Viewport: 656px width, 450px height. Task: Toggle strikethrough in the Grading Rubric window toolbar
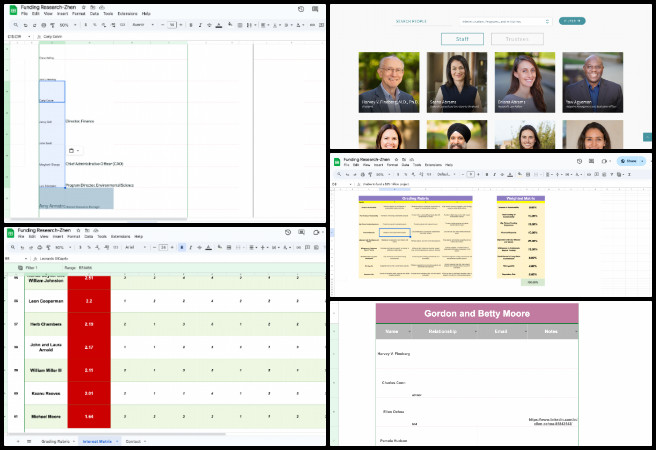click(x=502, y=174)
